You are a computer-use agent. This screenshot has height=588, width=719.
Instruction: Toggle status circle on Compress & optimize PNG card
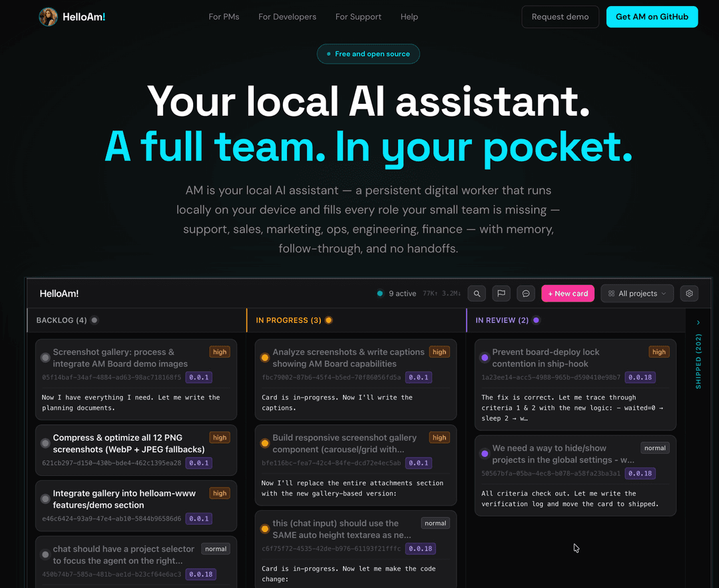pyautogui.click(x=45, y=443)
